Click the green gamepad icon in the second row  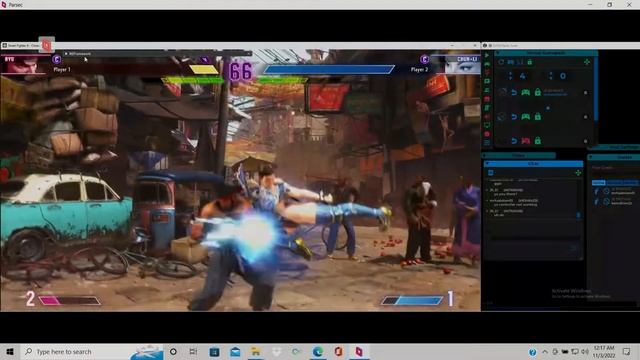(x=526, y=117)
